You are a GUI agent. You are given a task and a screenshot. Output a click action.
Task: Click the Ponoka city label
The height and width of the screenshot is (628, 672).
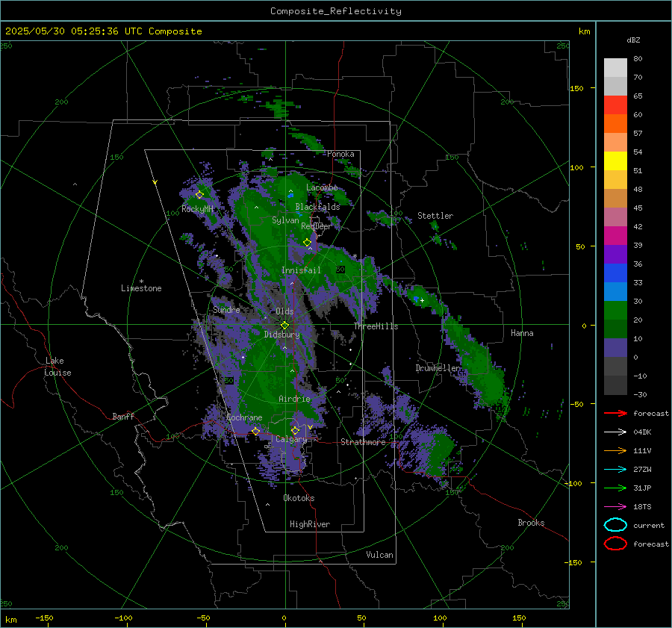[340, 154]
